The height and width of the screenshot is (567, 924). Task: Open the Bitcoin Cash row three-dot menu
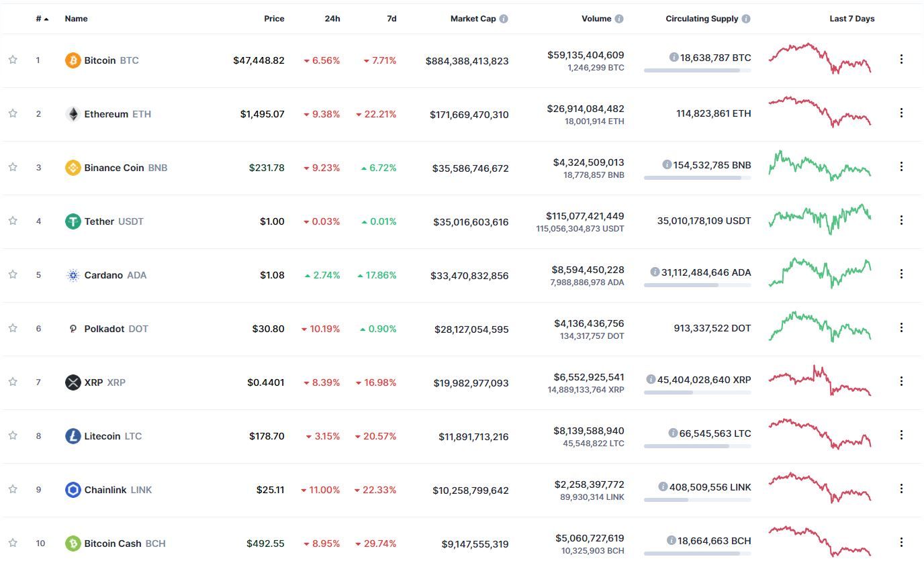(x=901, y=542)
